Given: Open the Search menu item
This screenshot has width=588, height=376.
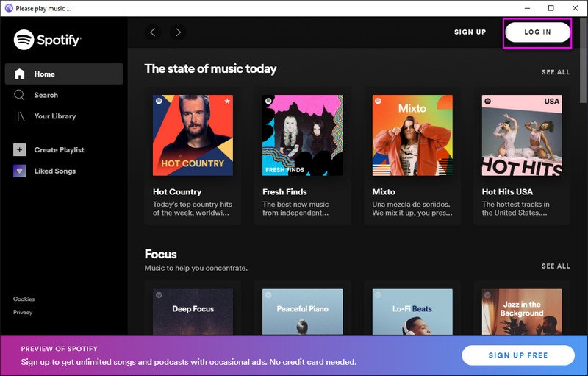Looking at the screenshot, I should 64,95.
